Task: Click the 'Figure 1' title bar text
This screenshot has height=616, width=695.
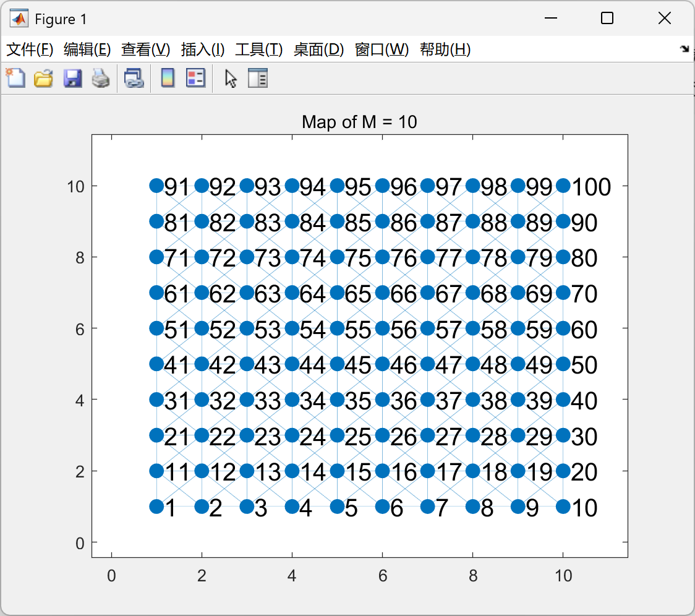Action: click(61, 19)
